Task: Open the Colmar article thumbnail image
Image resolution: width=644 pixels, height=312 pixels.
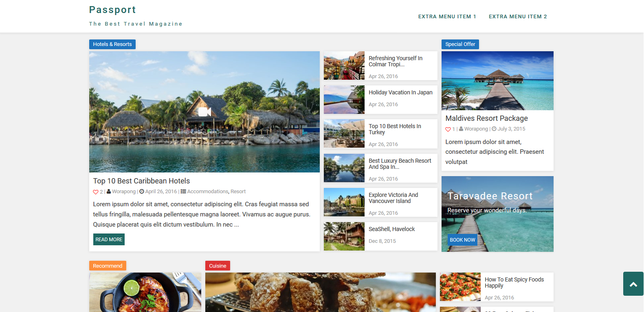Action: [344, 65]
